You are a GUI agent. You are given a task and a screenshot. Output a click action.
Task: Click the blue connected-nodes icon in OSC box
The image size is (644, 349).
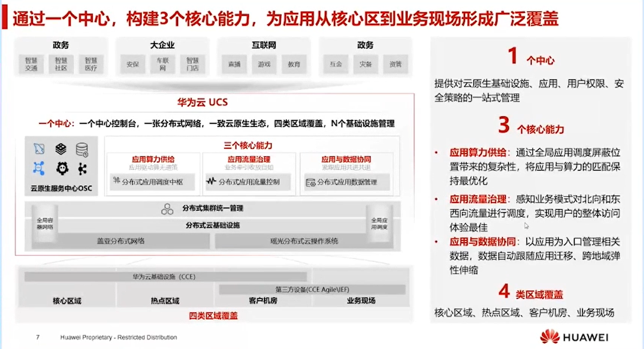pos(39,168)
